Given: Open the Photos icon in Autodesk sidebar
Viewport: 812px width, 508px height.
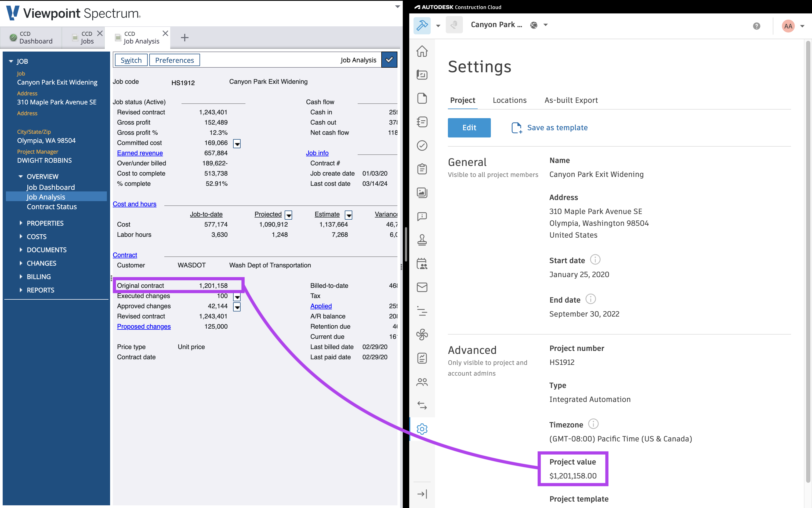Looking at the screenshot, I should pos(422,193).
